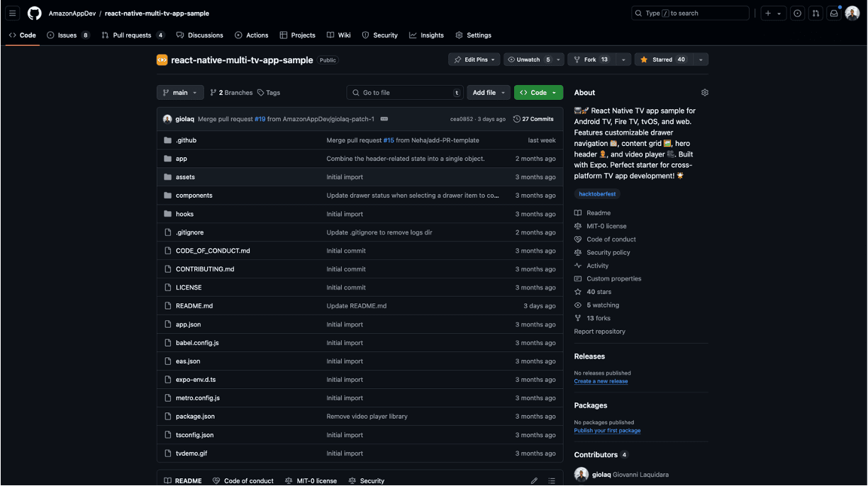The image size is (868, 486).
Task: Expand the Fork options caret
Action: [x=623, y=60]
